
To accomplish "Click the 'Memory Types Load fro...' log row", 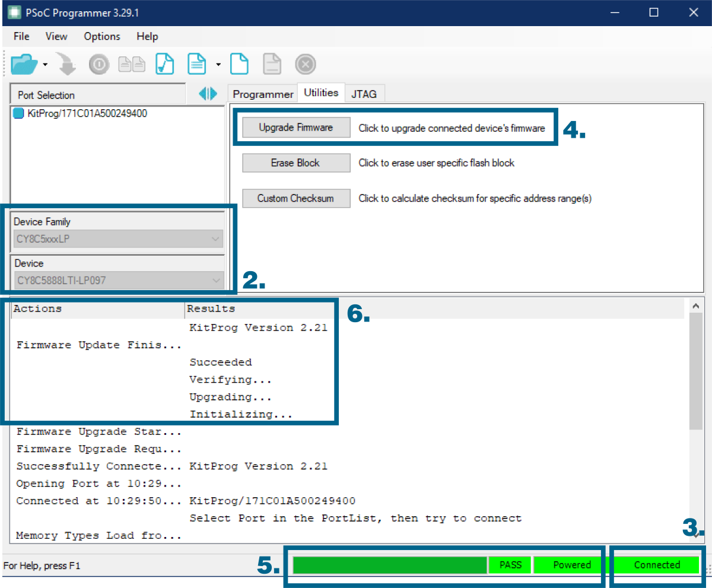I will [98, 536].
